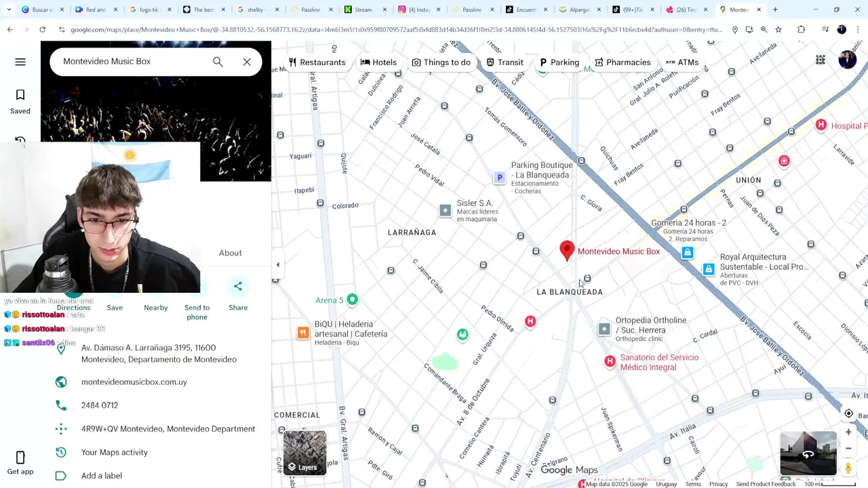Select the Things to do chip
This screenshot has height=488, width=868.
[441, 62]
